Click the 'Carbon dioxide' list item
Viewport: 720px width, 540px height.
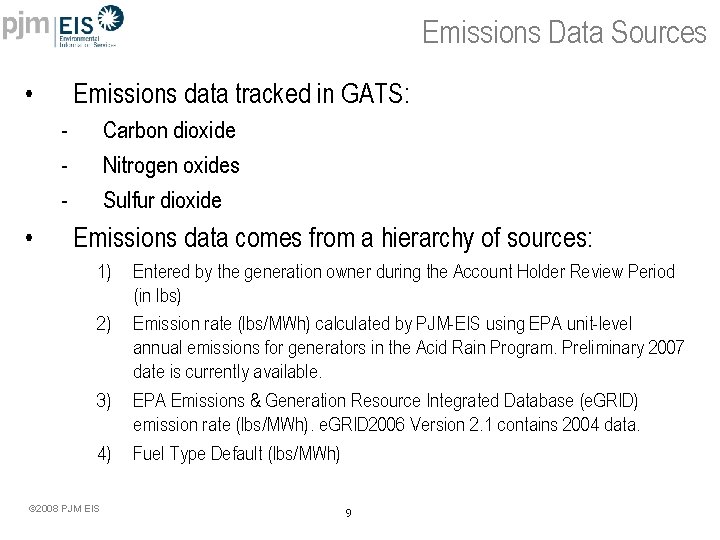[169, 130]
